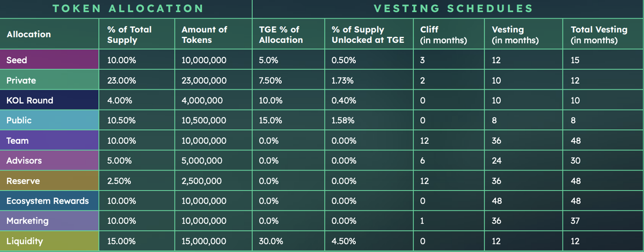Click the Team allocation label
This screenshot has width=644, height=252.
tap(49, 140)
